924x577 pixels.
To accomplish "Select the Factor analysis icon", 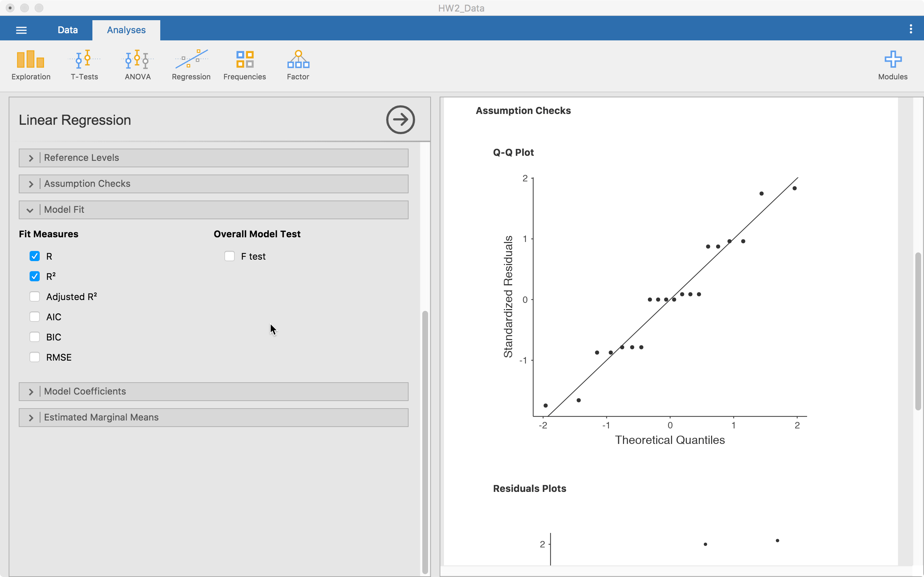I will point(297,64).
